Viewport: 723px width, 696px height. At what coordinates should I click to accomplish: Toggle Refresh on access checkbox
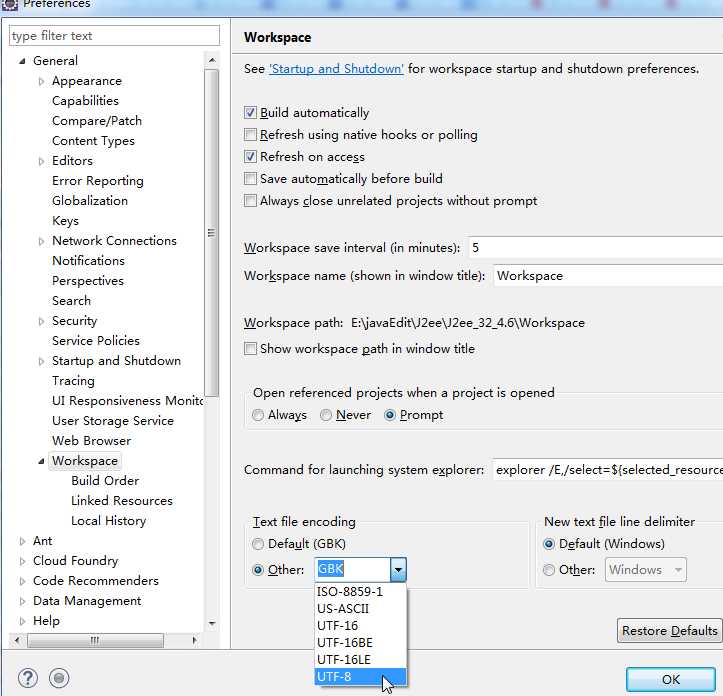click(250, 157)
